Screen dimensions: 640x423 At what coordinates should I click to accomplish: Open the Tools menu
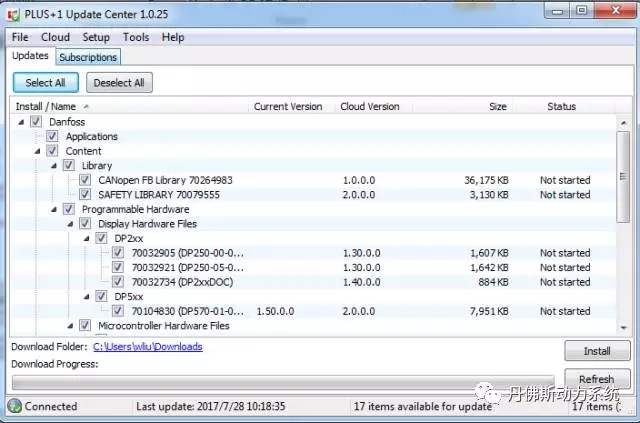(136, 37)
